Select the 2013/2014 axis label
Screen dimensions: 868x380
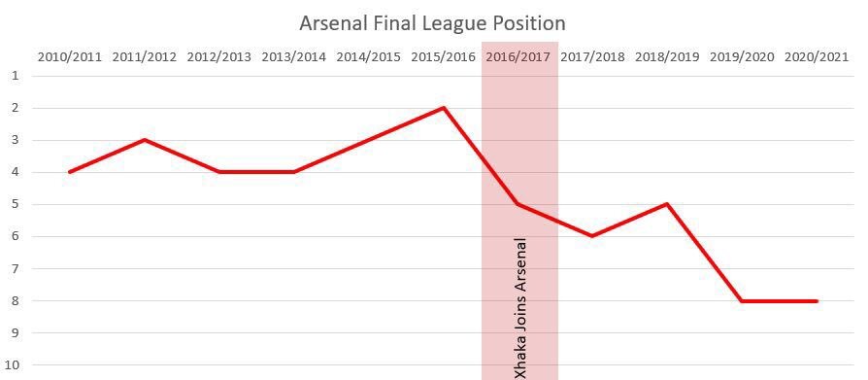click(294, 57)
